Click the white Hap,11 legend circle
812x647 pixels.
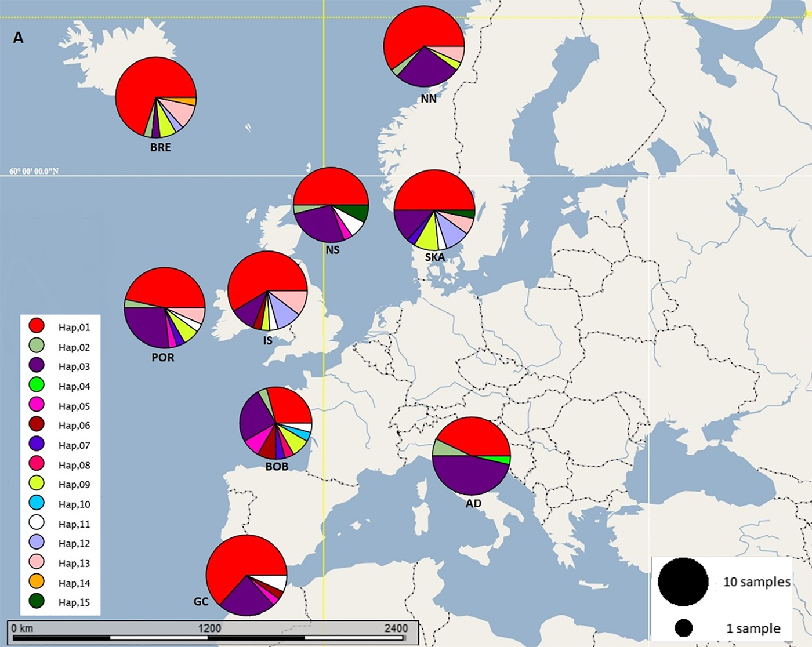pos(37,524)
